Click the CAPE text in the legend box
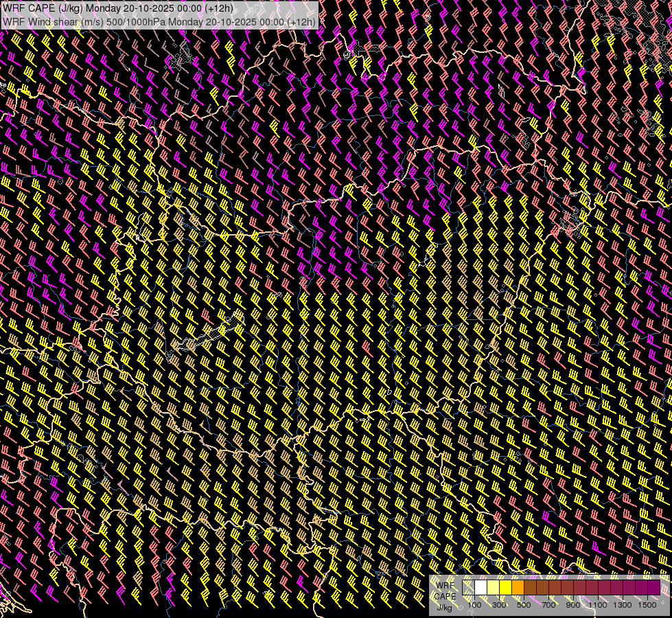This screenshot has height=618, width=672. pos(445,596)
